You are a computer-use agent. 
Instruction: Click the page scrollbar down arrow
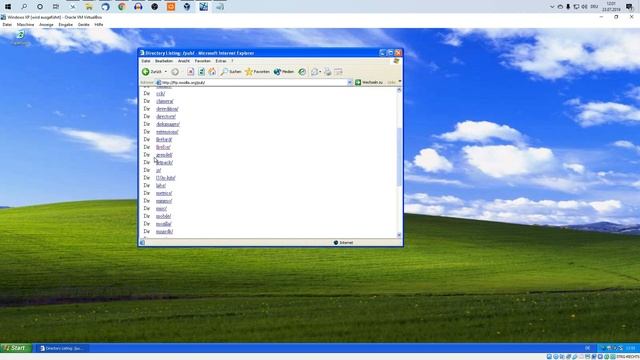click(399, 235)
